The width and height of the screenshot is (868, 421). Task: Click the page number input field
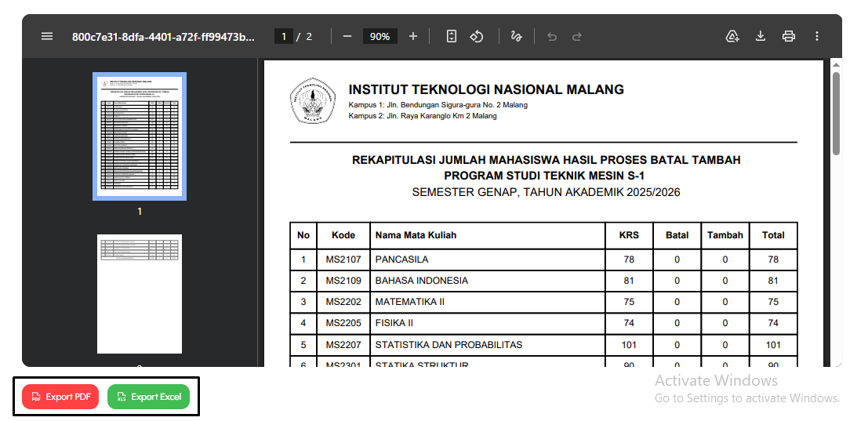283,37
